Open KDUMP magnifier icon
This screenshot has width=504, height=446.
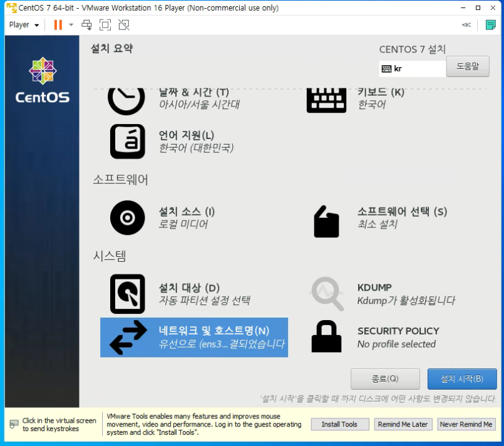click(x=327, y=294)
